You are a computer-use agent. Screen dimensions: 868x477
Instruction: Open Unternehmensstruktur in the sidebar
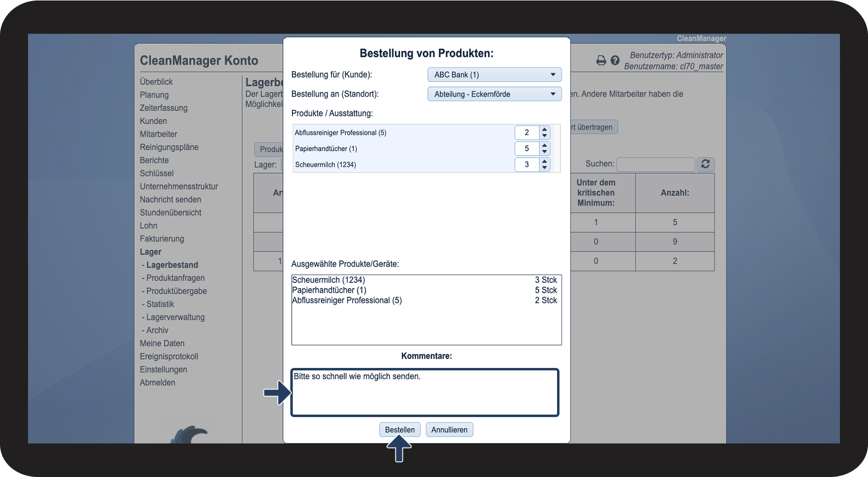[x=179, y=186]
